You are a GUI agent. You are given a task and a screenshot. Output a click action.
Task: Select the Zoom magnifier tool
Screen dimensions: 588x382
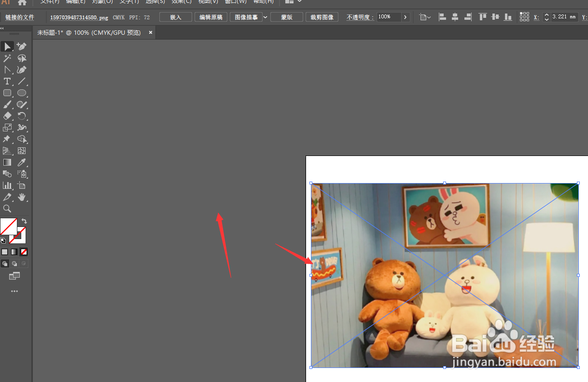(x=7, y=209)
